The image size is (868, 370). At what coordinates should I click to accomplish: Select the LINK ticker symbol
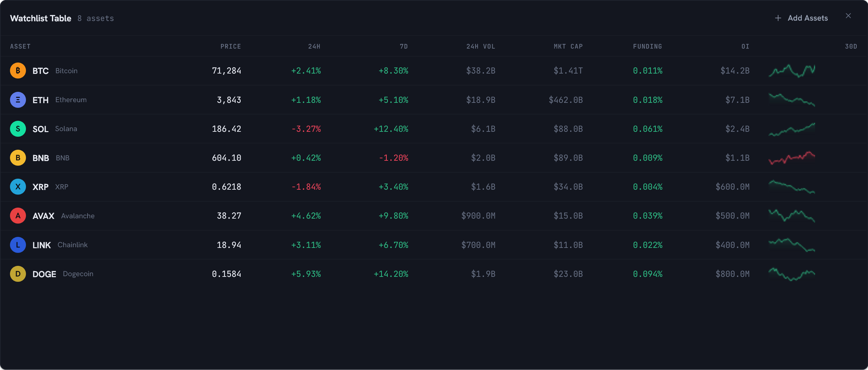point(42,245)
